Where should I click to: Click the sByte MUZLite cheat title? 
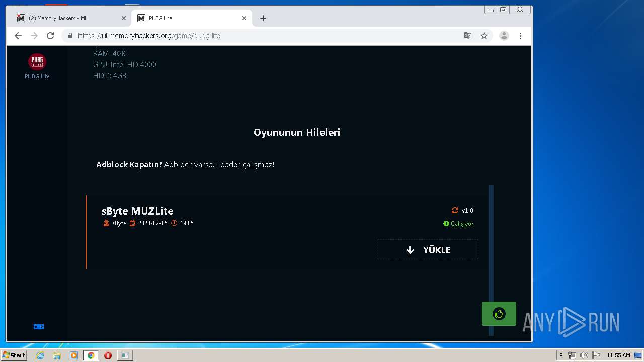coord(137,211)
